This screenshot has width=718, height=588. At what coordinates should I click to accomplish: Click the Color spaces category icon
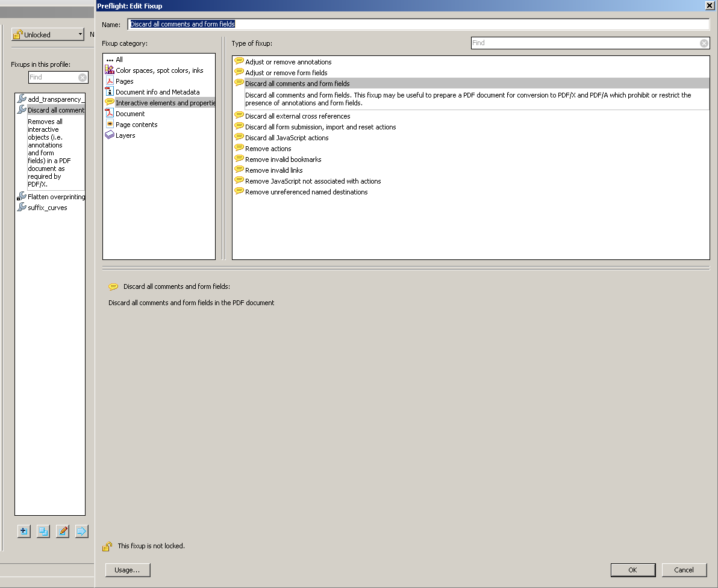click(x=110, y=70)
